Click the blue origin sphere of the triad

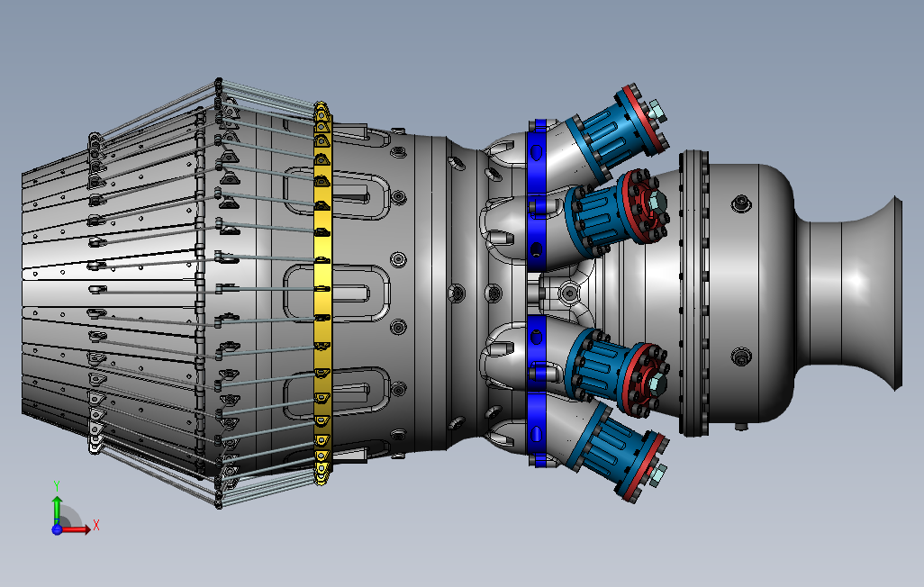57,529
